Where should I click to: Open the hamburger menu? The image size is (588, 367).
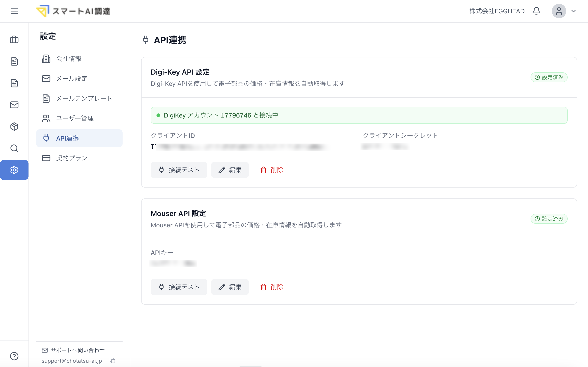coord(14,11)
